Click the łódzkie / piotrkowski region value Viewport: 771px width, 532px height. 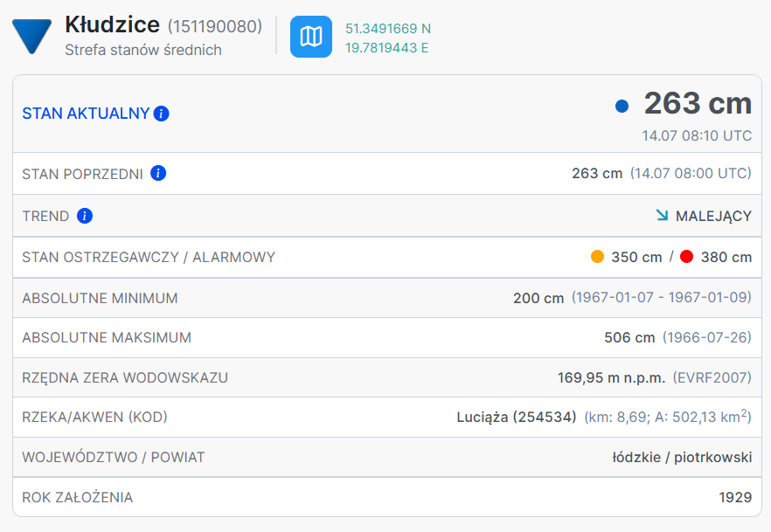682,458
